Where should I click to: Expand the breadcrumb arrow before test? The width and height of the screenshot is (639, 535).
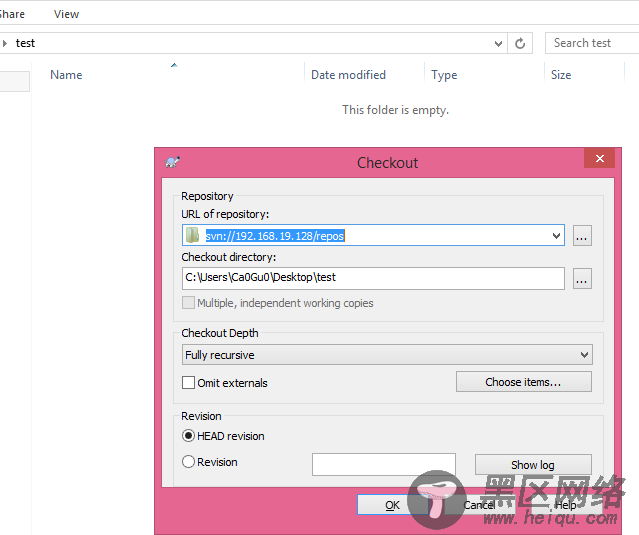coord(5,43)
